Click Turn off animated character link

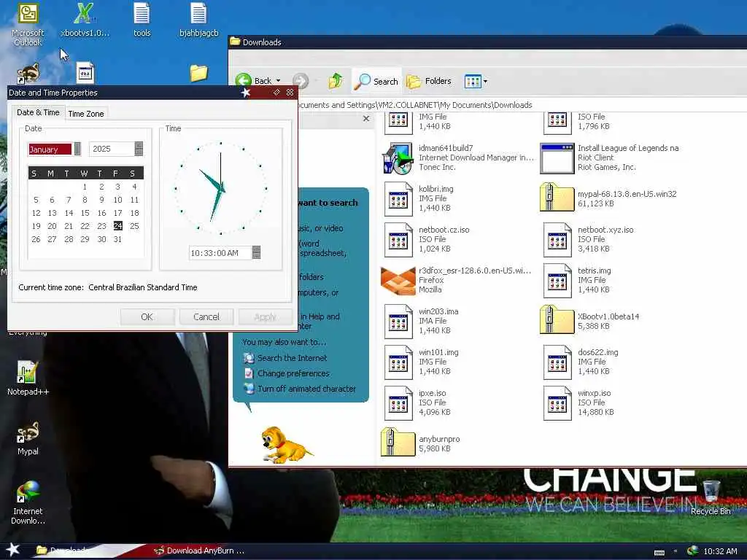(307, 389)
